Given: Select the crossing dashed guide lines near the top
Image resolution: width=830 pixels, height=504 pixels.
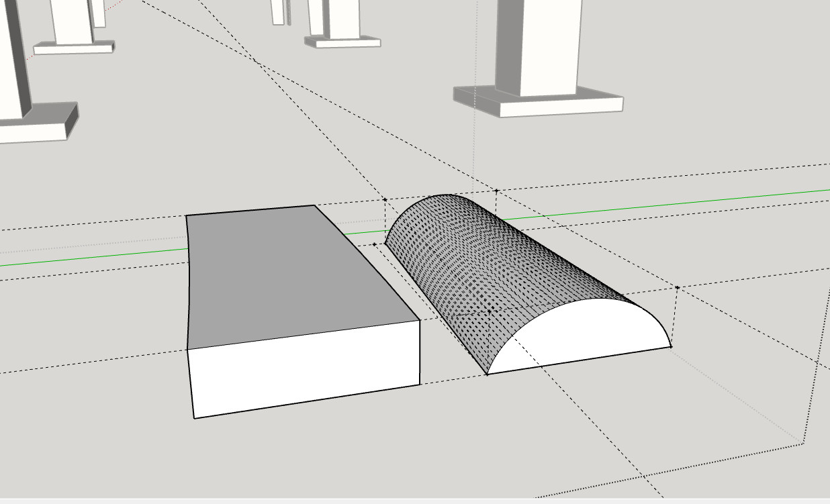Looking at the screenshot, I should pyautogui.click(x=259, y=63).
